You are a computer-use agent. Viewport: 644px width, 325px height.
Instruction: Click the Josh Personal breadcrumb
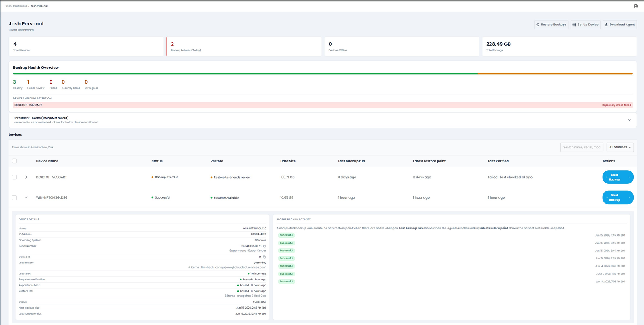39,6
